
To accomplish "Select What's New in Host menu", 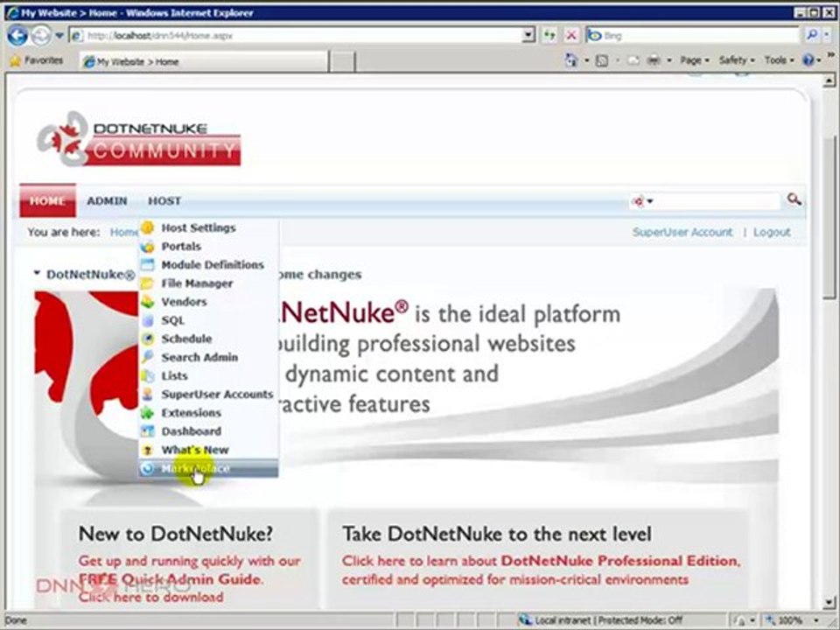I will coord(208,450).
